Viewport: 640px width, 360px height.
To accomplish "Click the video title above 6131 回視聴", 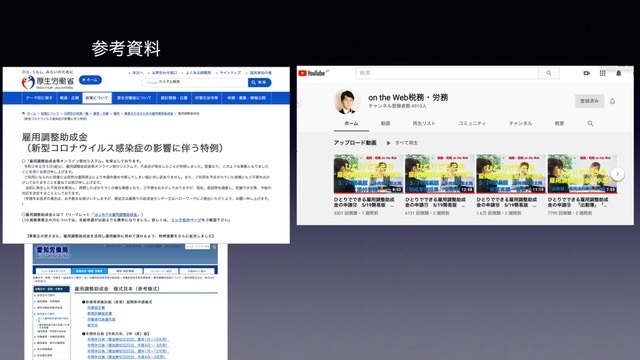I will [x=436, y=202].
